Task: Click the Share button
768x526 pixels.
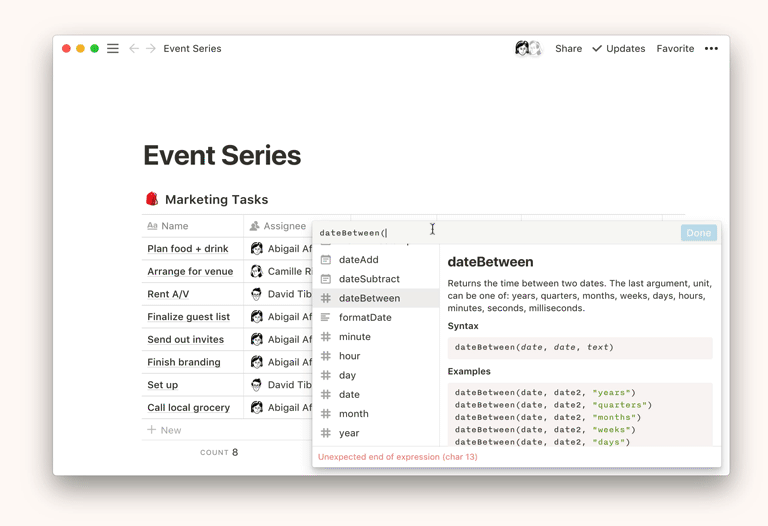Action: tap(568, 48)
